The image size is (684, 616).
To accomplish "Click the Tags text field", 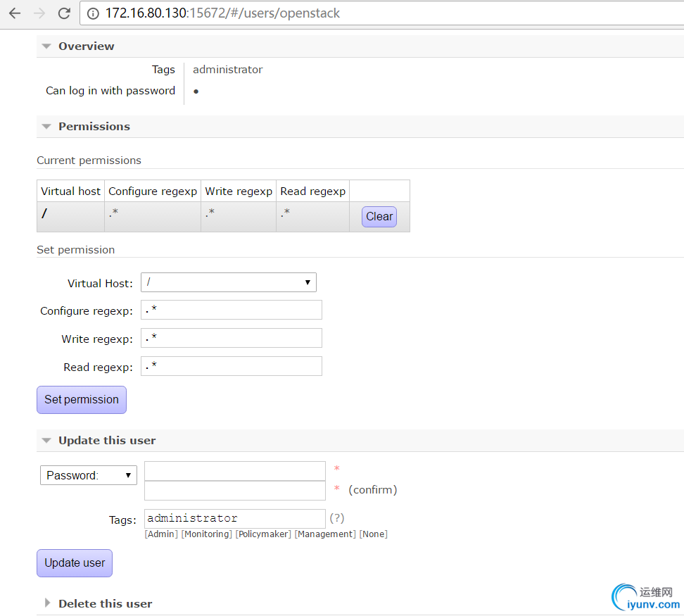I will [x=235, y=518].
